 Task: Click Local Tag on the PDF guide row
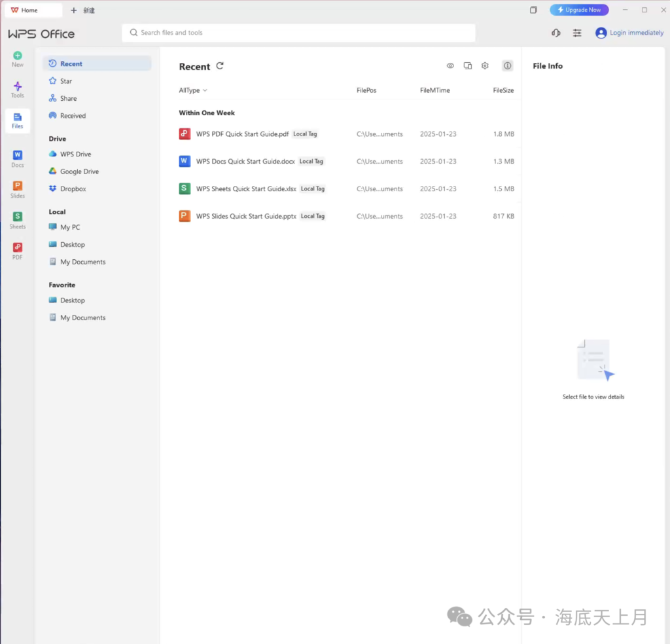click(x=305, y=134)
